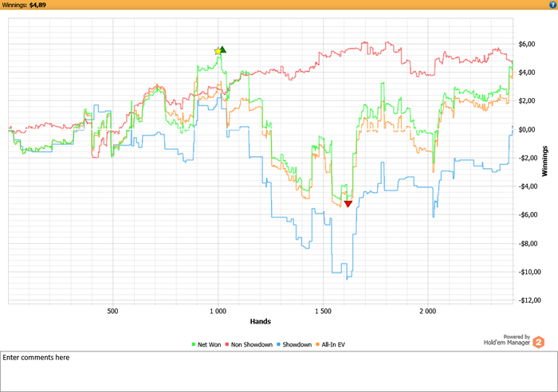Viewport: 558px width, 392px height.
Task: Click the $0,00 y-axis label
Action: 527,130
